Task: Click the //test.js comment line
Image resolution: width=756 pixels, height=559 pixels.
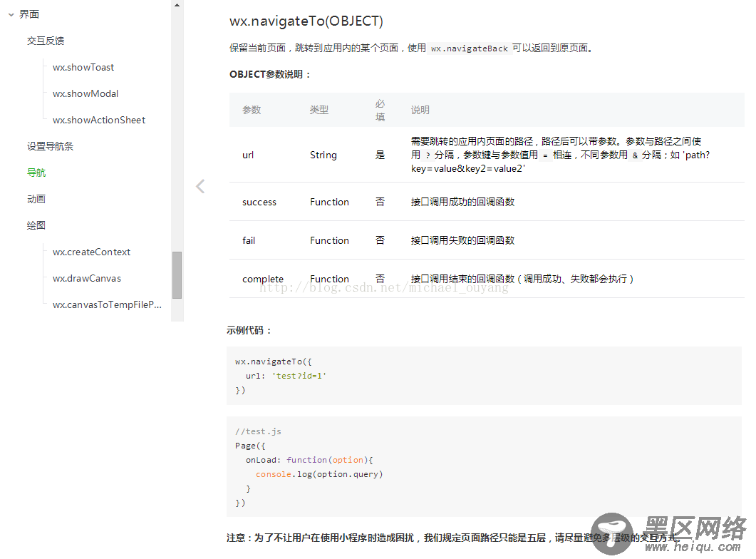Action: pyautogui.click(x=258, y=431)
